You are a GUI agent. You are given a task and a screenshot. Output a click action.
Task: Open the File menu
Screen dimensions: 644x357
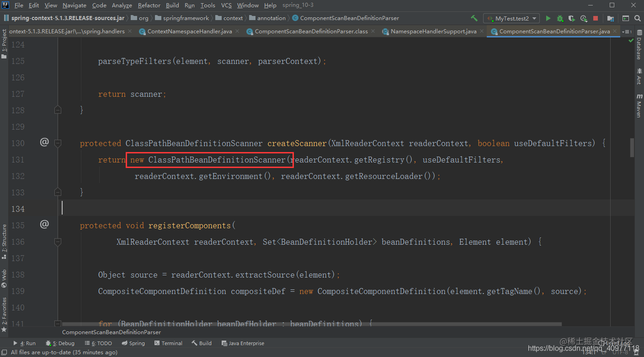tap(19, 5)
